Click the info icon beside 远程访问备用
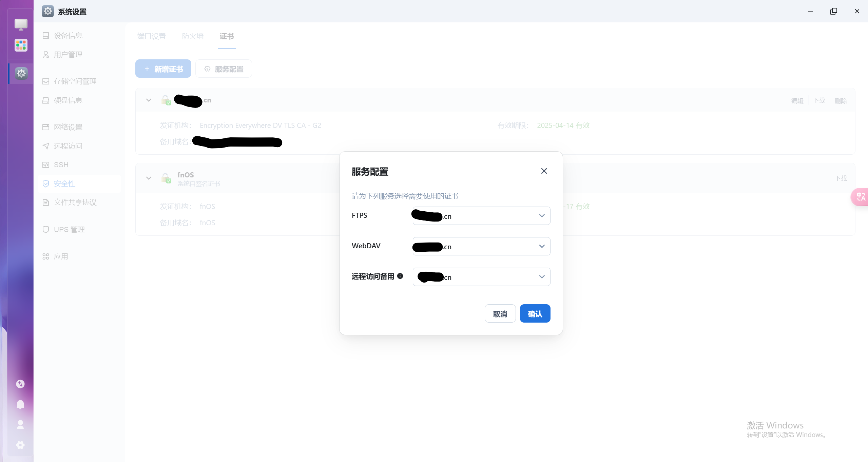Image resolution: width=868 pixels, height=462 pixels. [x=400, y=276]
